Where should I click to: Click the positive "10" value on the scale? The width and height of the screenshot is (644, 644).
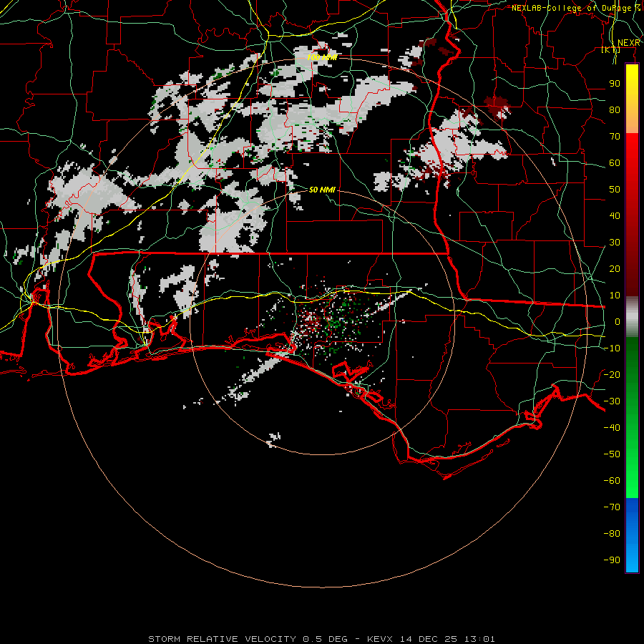(615, 296)
